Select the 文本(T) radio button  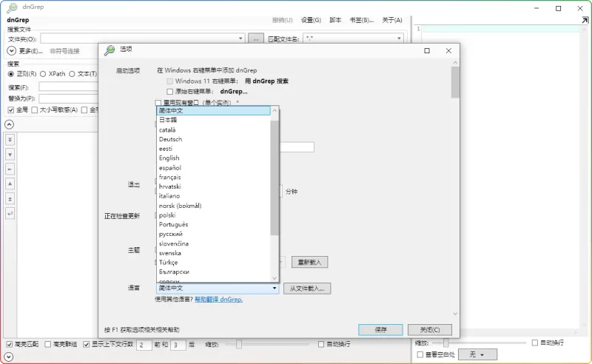72,74
